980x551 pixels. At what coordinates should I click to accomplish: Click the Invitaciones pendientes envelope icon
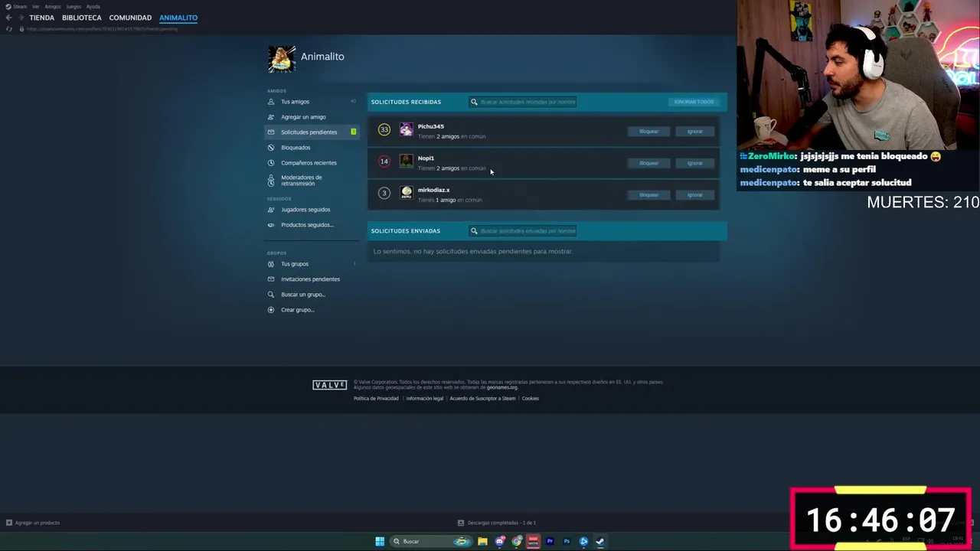[x=271, y=279]
